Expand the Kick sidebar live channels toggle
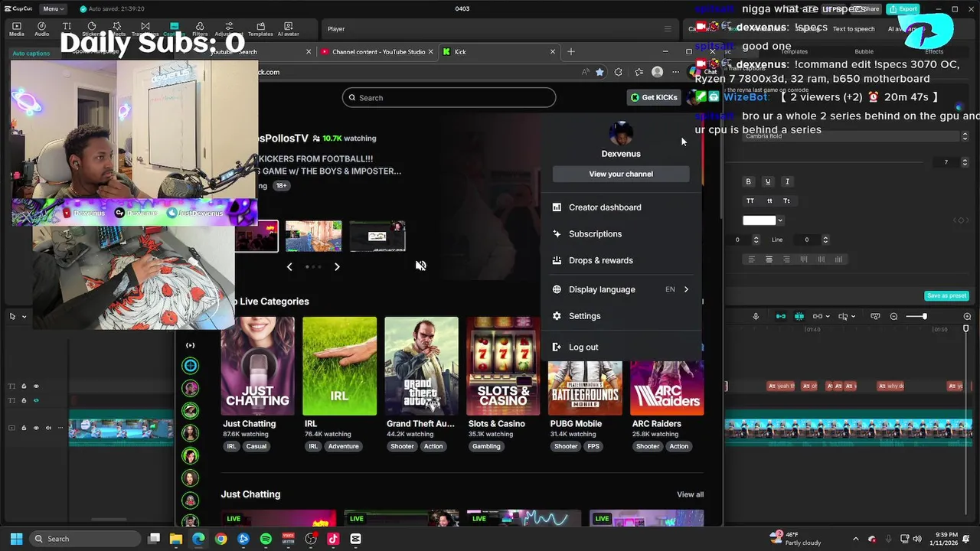The height and width of the screenshot is (551, 980). [191, 345]
